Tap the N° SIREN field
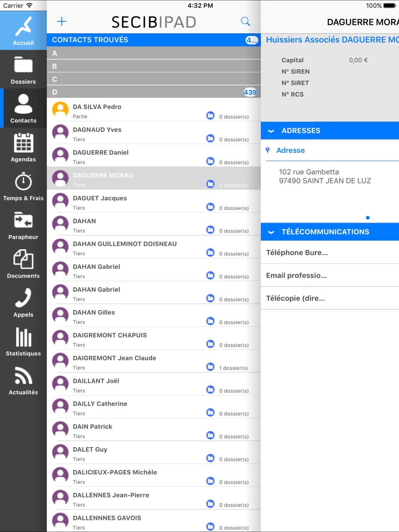This screenshot has height=532, width=399. [295, 72]
